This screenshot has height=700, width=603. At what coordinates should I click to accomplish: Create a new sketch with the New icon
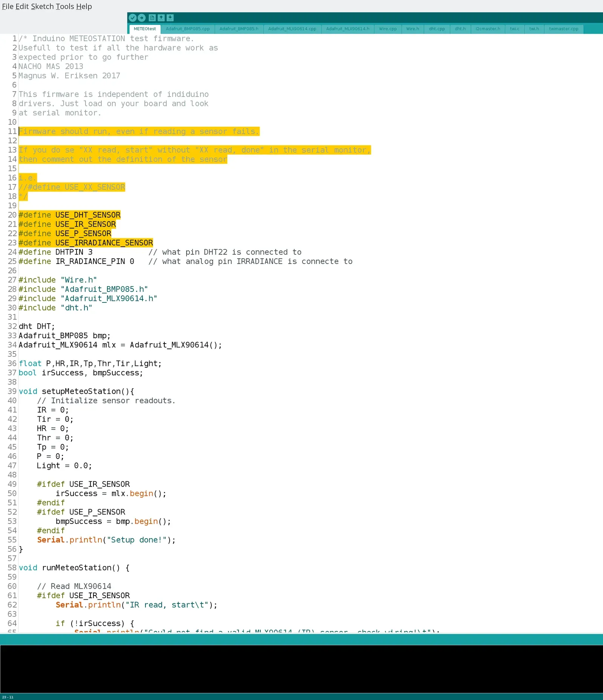[152, 18]
